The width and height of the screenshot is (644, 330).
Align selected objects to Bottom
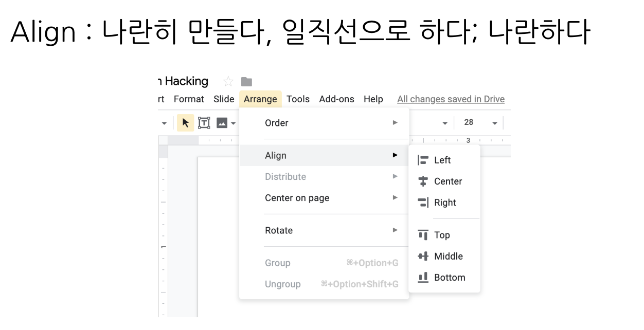[x=449, y=277]
